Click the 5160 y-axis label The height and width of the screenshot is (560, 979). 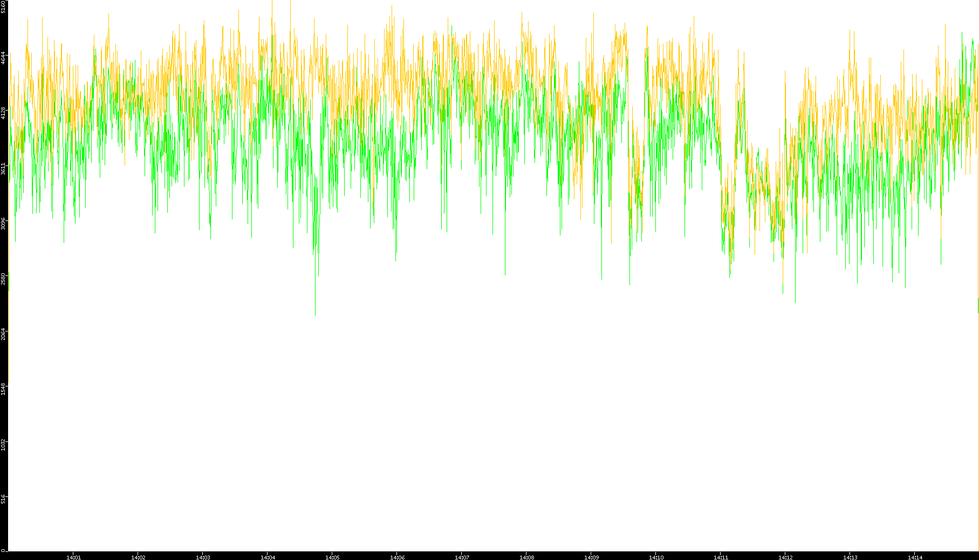coord(4,7)
